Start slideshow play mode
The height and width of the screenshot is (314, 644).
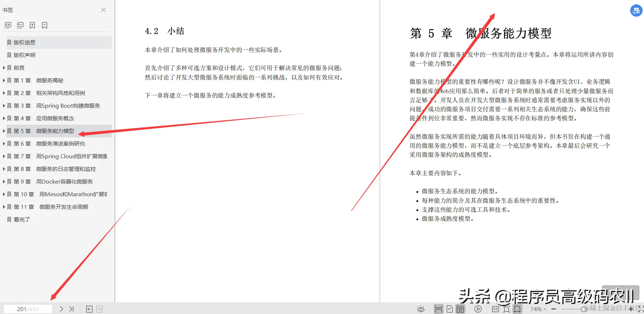478,309
